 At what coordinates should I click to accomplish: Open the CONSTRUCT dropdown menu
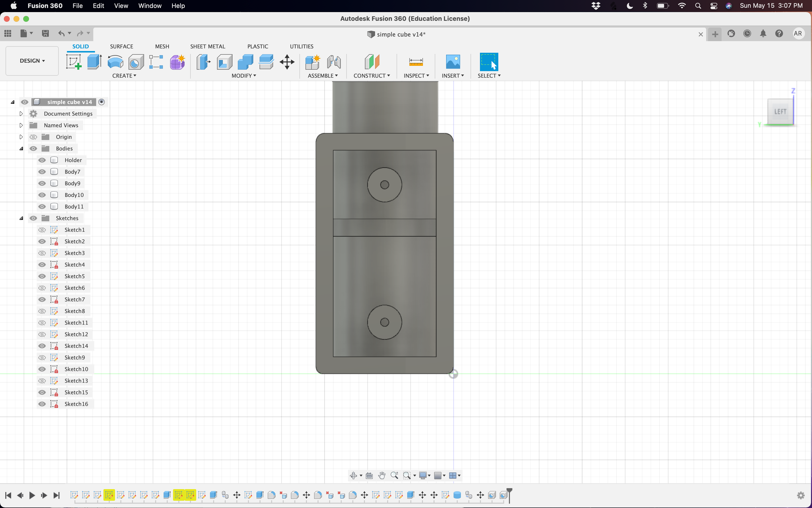pos(372,75)
